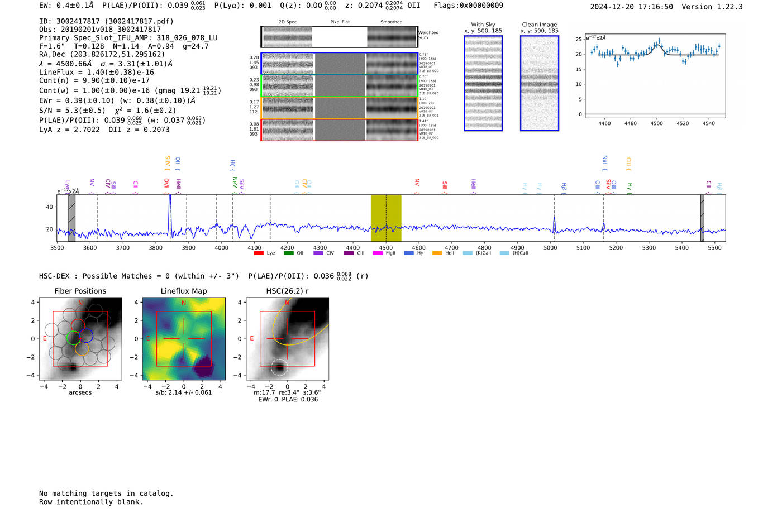
Task: Click the s/b: 2.14 +/- 0.061 caption
Action: click(184, 392)
